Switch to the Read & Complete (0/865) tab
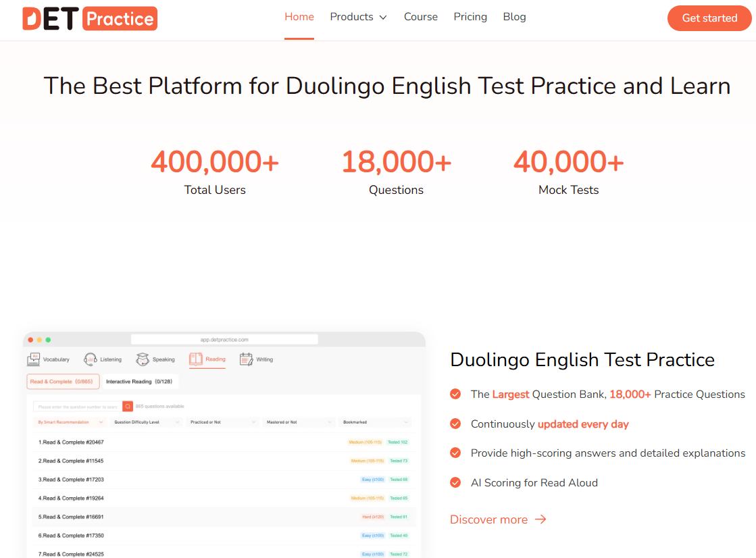The image size is (756, 558). click(63, 382)
